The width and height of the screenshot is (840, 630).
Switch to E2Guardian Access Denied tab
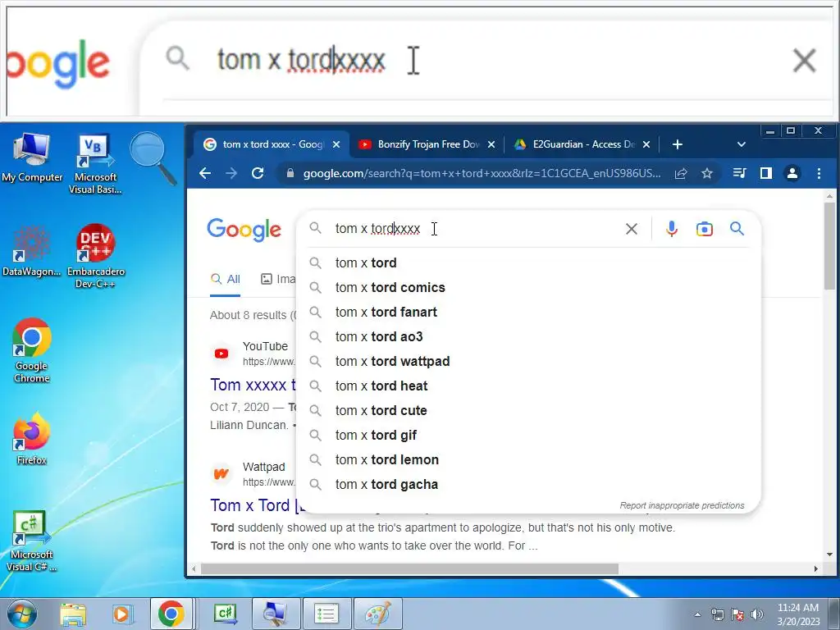coord(581,144)
